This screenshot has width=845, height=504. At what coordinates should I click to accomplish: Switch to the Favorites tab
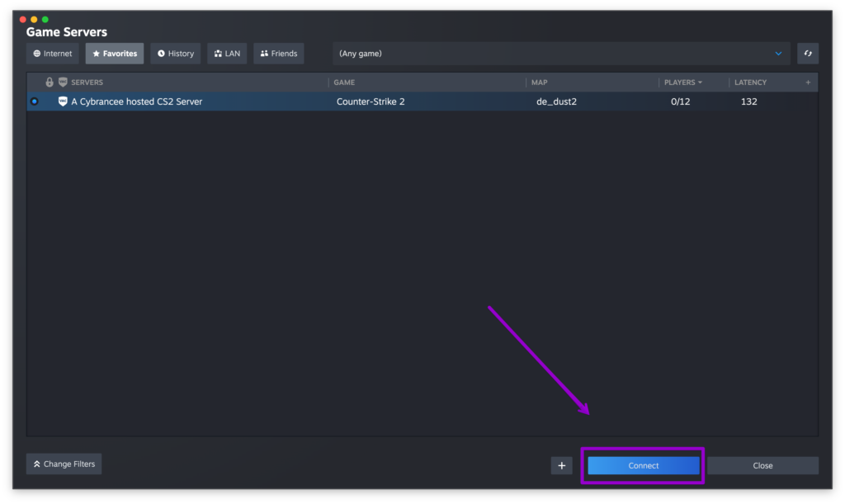click(x=114, y=53)
